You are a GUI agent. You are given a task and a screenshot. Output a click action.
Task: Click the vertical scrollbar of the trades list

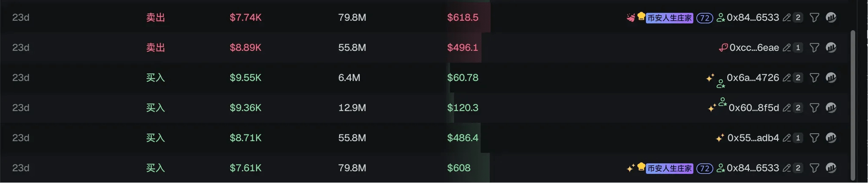point(853,102)
